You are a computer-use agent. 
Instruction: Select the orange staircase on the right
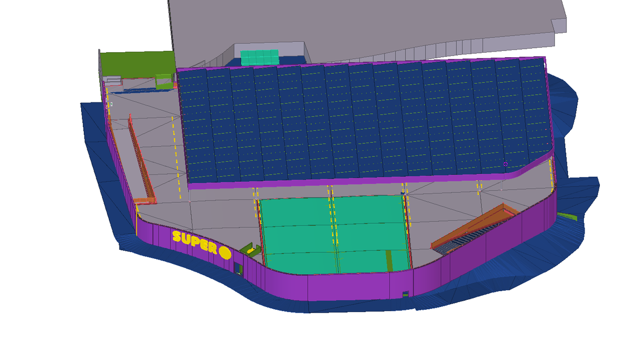pyautogui.click(x=474, y=228)
